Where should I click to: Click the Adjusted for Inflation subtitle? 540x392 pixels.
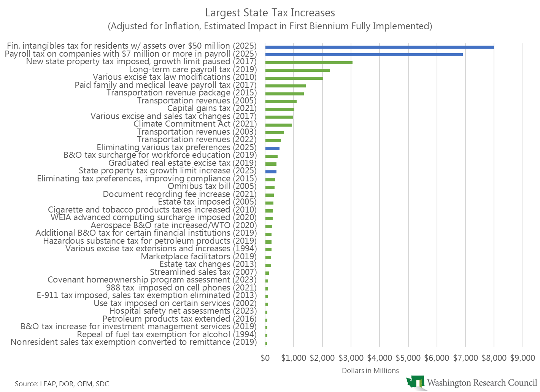270,26
